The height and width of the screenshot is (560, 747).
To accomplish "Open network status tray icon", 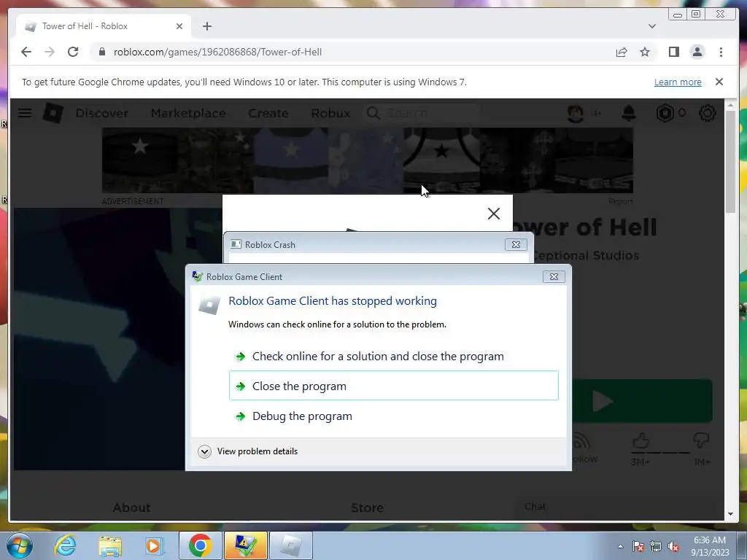I will [656, 546].
